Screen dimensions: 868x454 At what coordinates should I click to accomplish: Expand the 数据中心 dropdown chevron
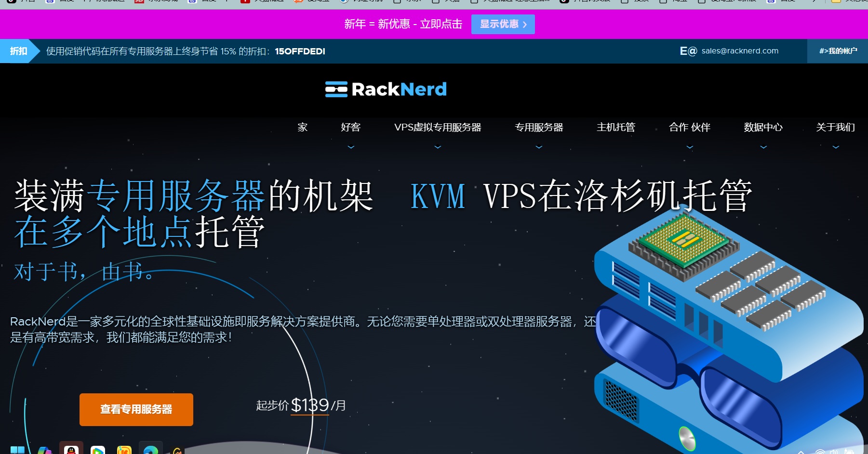coord(763,147)
